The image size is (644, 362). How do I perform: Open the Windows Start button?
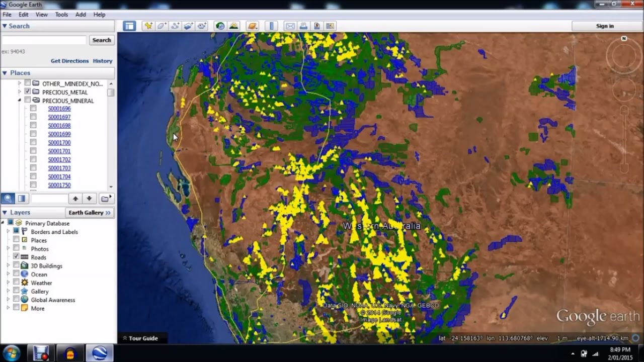tap(12, 353)
